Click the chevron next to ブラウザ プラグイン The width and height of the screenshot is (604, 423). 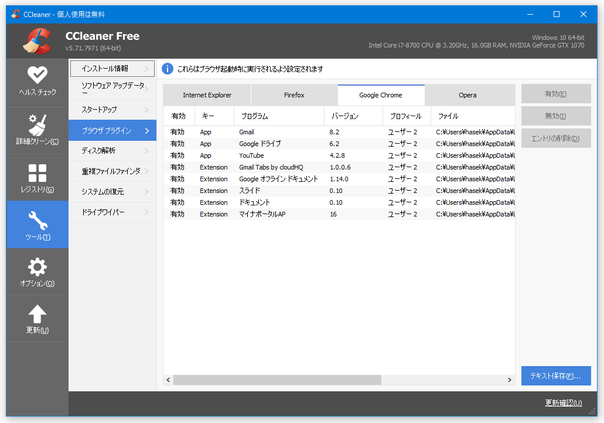tap(147, 131)
